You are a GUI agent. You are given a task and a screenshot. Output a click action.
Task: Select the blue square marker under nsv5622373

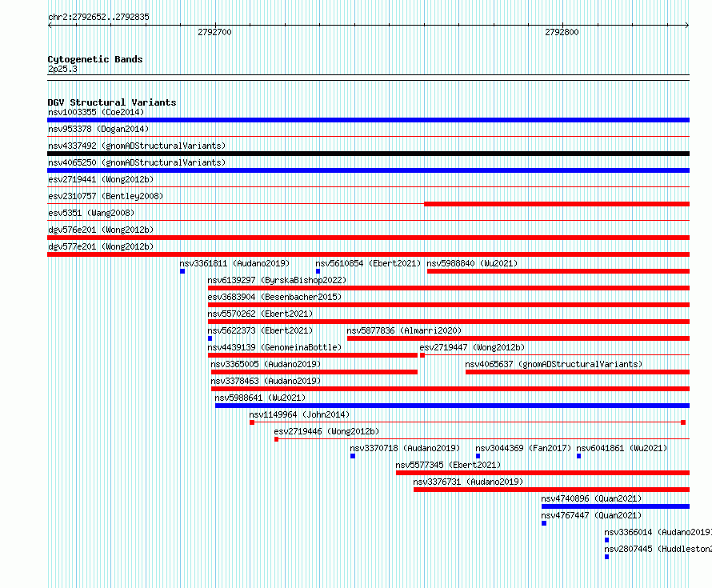click(x=210, y=338)
